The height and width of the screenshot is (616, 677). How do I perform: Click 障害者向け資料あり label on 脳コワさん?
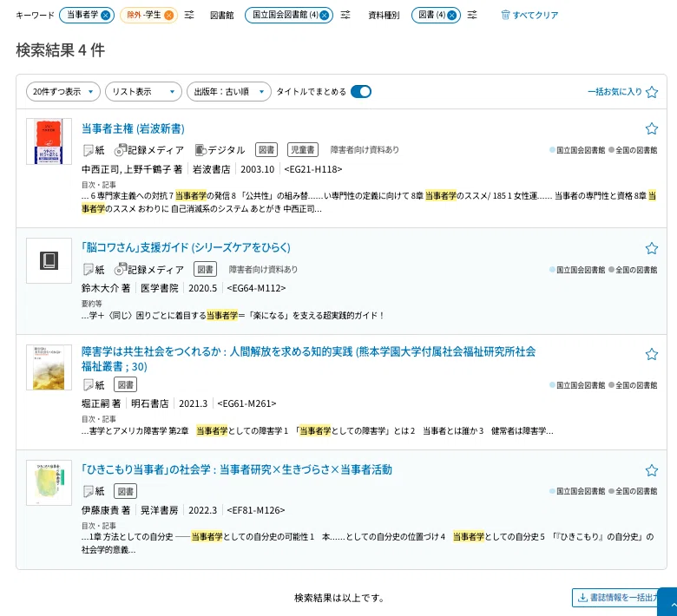click(x=263, y=269)
